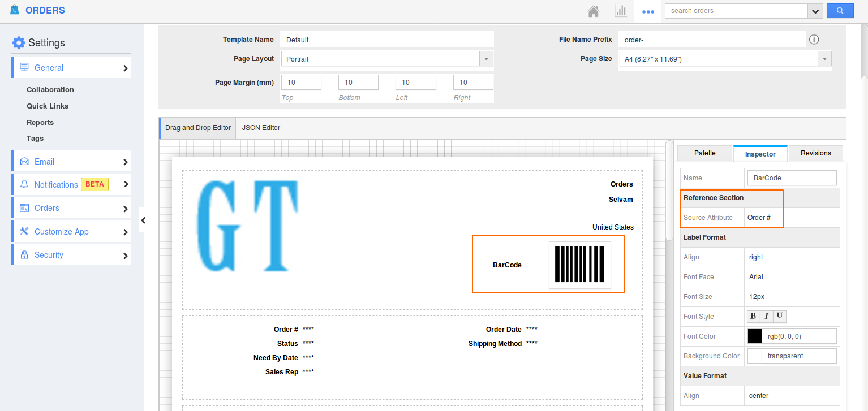Open the Revisions tab
868x411 pixels.
(x=815, y=153)
